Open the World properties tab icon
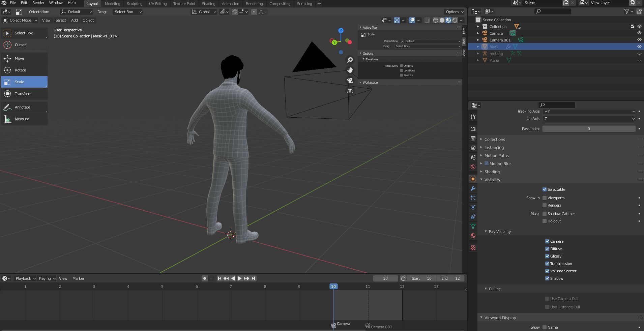This screenshot has height=331, width=644. (x=473, y=167)
